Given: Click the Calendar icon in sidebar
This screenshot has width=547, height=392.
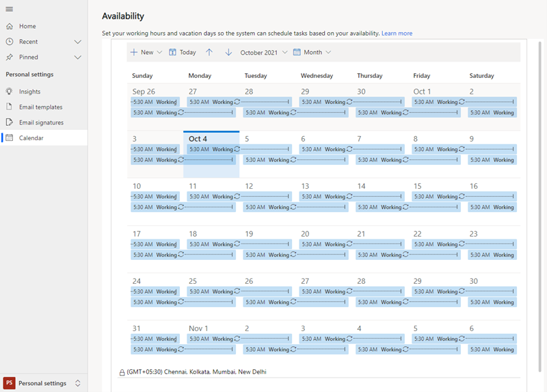Looking at the screenshot, I should point(10,138).
